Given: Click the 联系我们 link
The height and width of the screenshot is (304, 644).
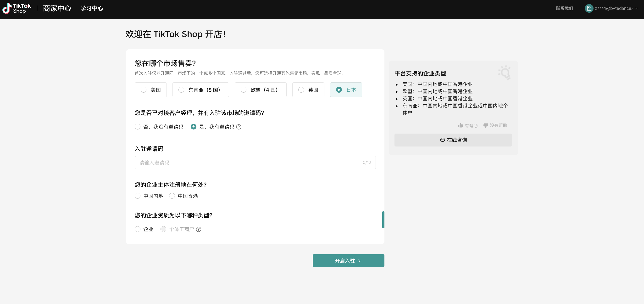Looking at the screenshot, I should click(564, 8).
